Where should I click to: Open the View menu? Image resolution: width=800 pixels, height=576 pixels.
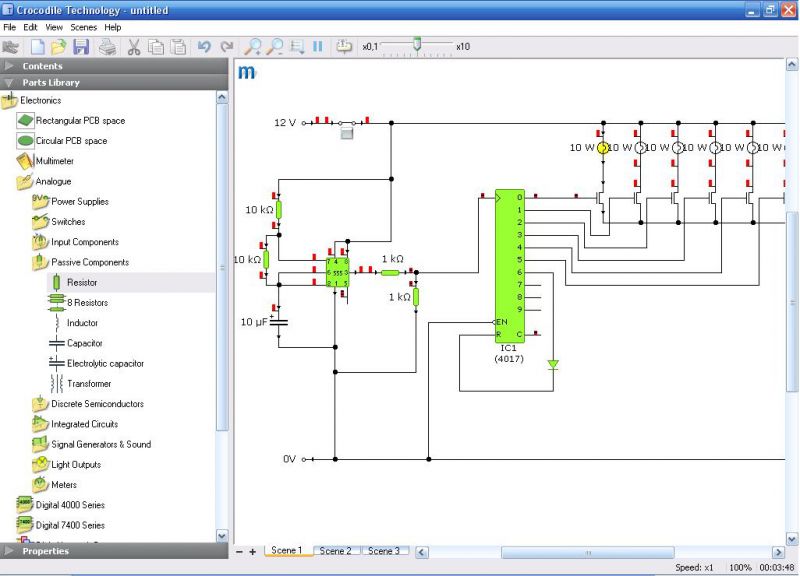(54, 27)
